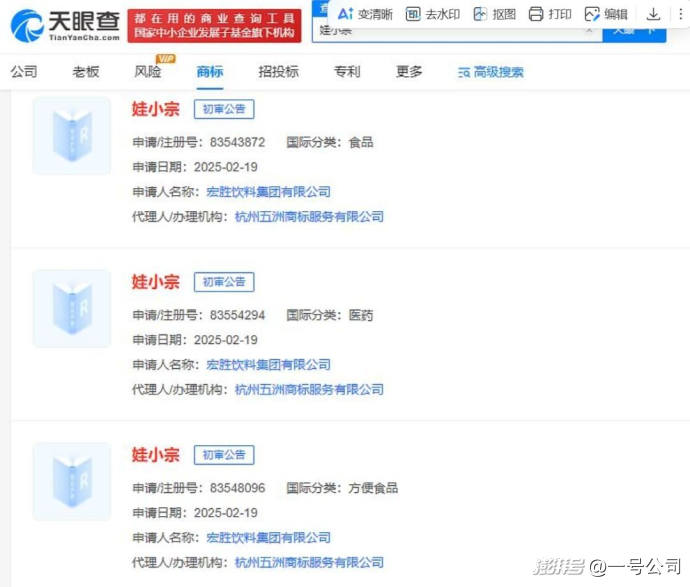The height and width of the screenshot is (587, 690).
Task: Select registration number 83554294
Action: 238,316
